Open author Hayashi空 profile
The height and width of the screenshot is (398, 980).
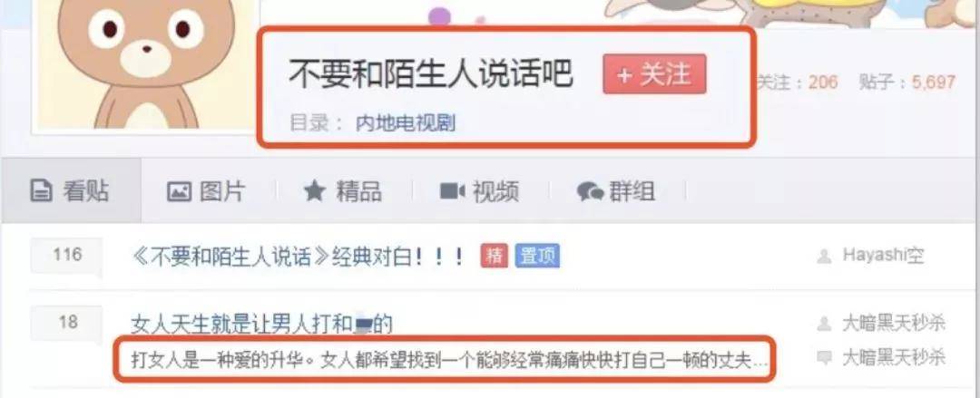[883, 256]
